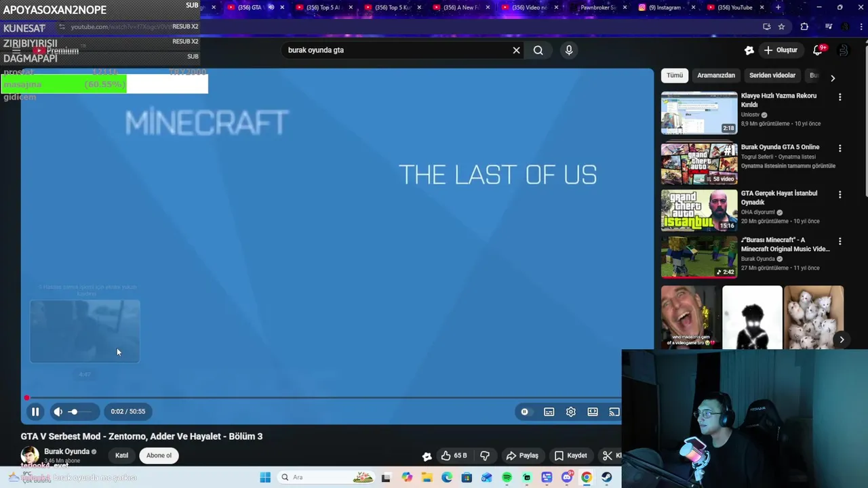Toggle subtitles with the captions icon
Viewport: 868px width, 488px height.
(549, 411)
